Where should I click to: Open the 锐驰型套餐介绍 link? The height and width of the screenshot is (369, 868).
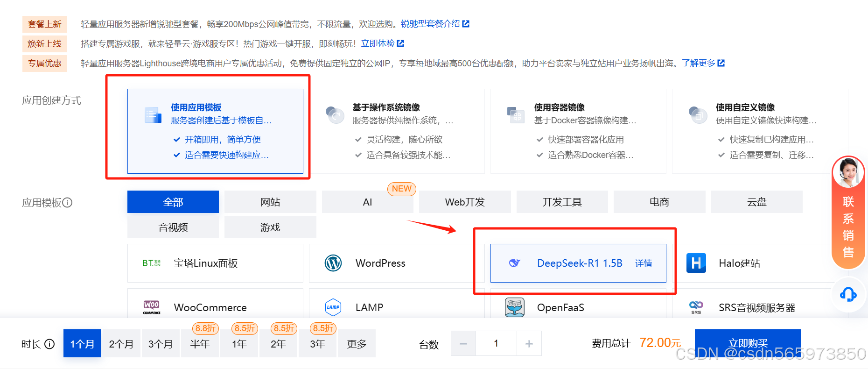(x=430, y=24)
